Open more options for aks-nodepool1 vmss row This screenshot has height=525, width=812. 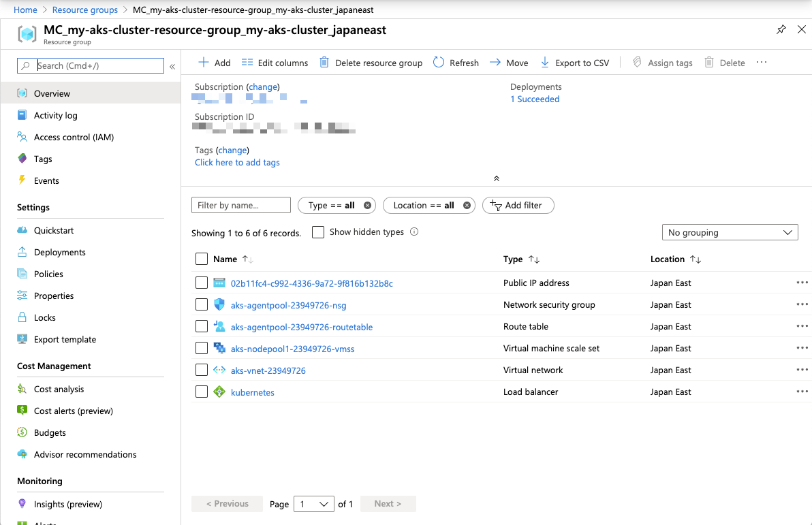tap(802, 348)
